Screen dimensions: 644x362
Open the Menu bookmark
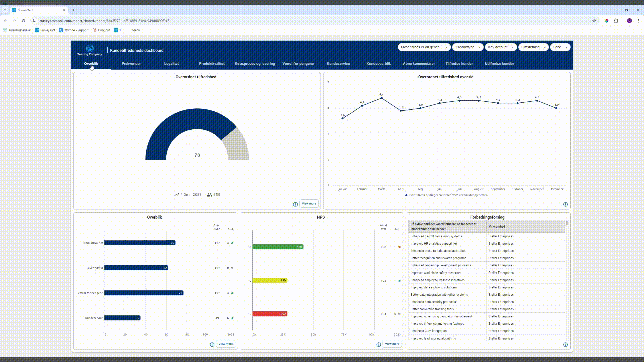pos(136,30)
